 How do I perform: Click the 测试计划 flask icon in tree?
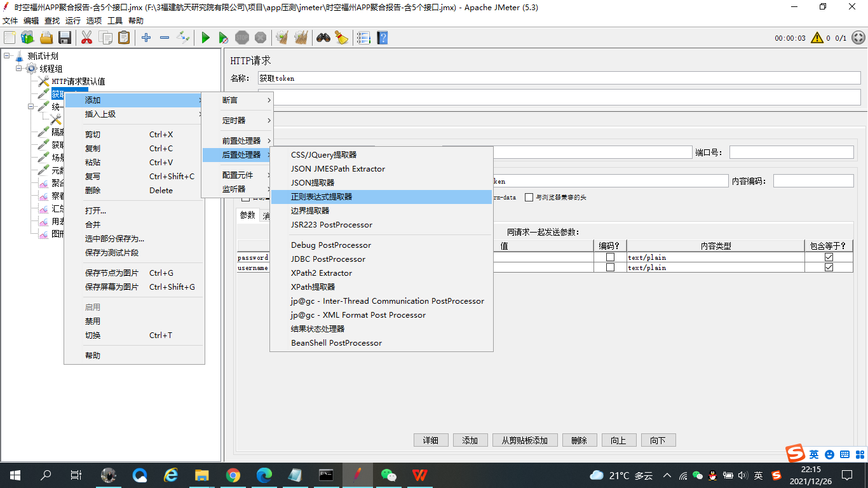(x=19, y=56)
